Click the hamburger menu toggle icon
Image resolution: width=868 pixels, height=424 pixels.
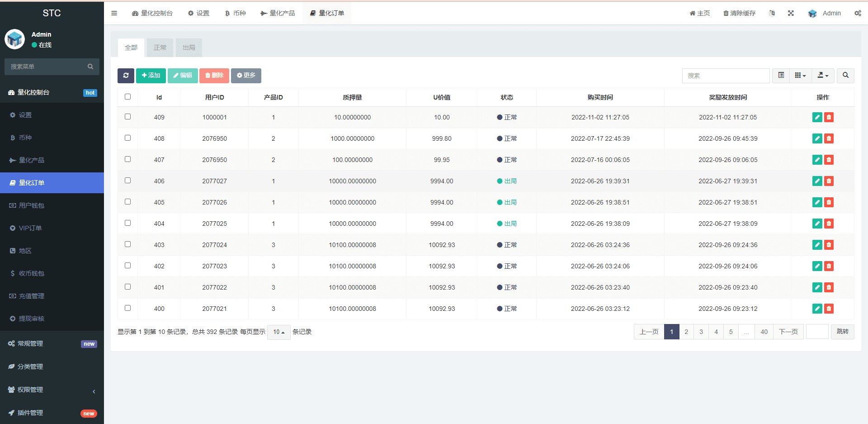click(114, 13)
